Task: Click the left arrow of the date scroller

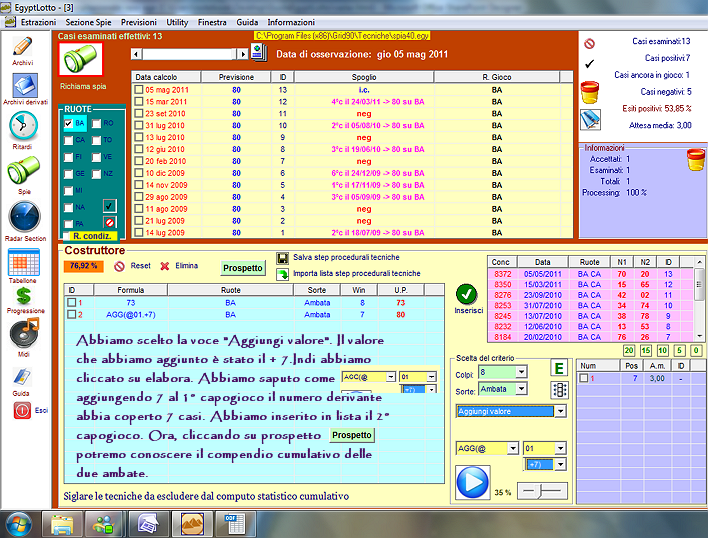Action: [x=136, y=54]
